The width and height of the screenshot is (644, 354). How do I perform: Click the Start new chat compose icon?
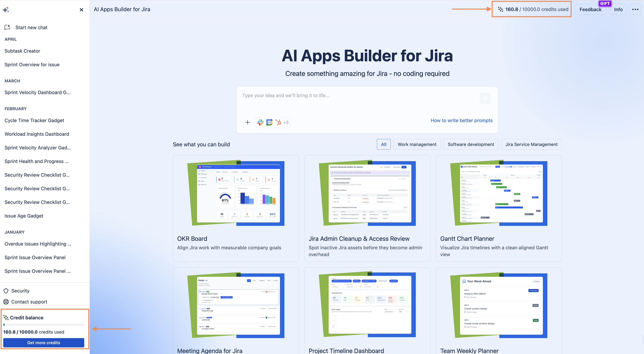click(x=7, y=27)
